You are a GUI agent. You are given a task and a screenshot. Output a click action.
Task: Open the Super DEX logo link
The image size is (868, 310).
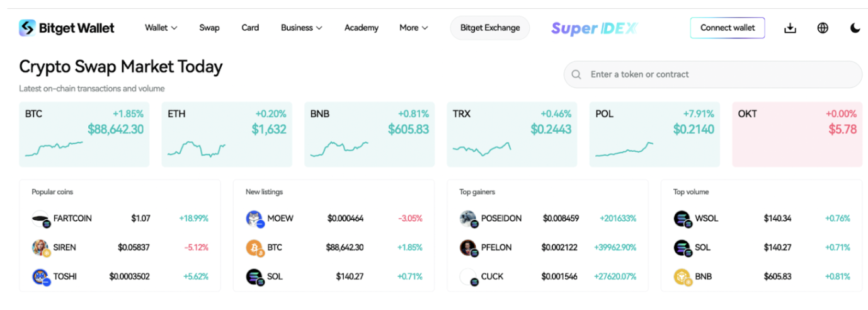(x=594, y=28)
